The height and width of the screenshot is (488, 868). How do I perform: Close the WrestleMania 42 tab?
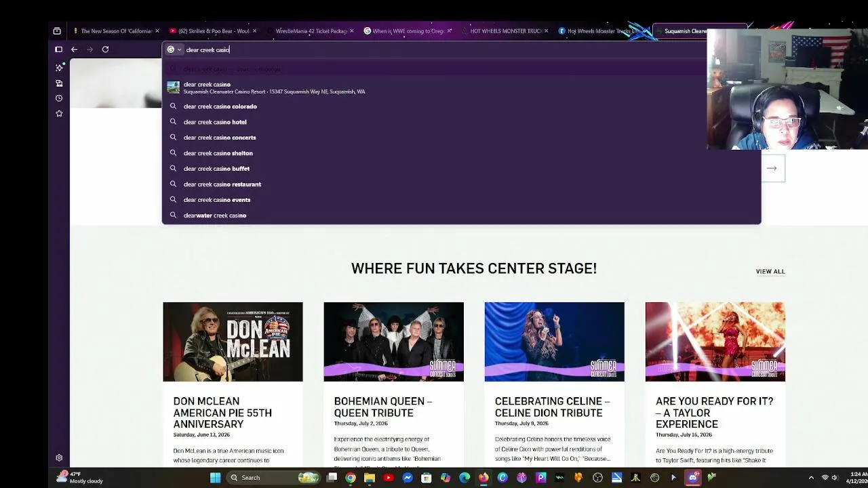pyautogui.click(x=351, y=30)
